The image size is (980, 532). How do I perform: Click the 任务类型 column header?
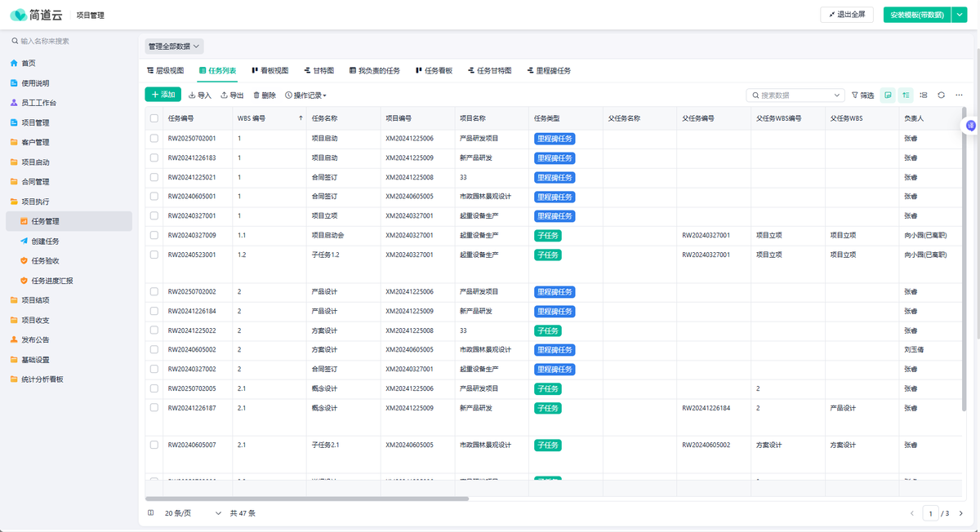566,118
